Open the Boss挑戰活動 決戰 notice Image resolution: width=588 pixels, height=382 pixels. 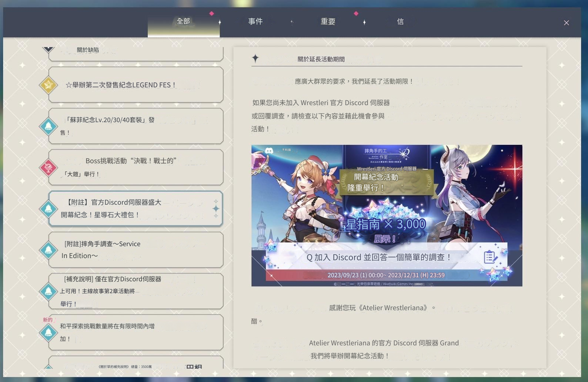point(136,167)
